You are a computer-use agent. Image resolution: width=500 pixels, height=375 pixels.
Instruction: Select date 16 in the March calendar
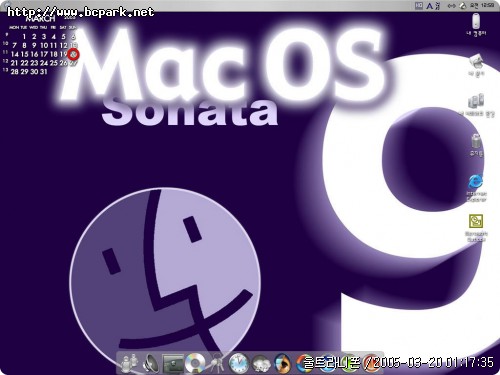click(34, 54)
